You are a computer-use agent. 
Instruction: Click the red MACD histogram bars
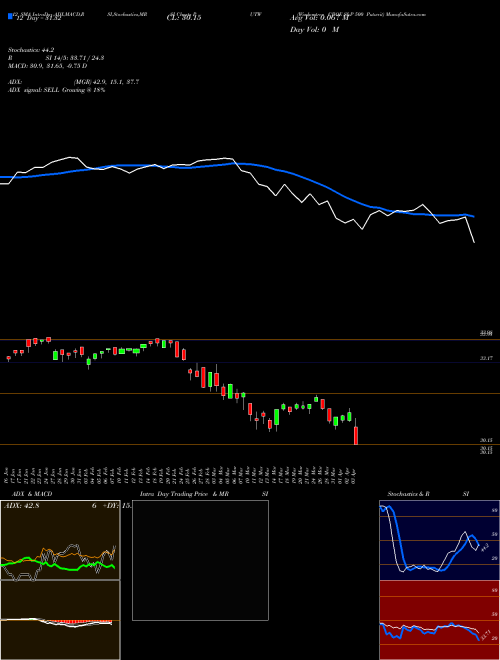(78, 622)
